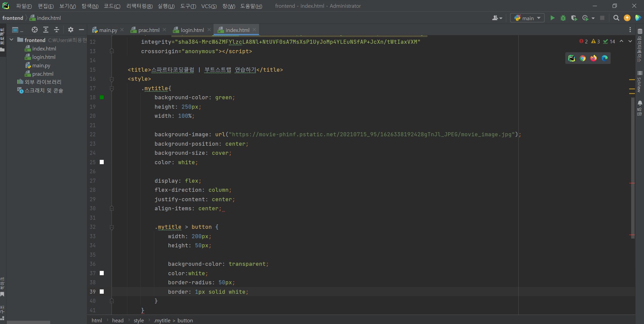Select 스크래치 및 콘솔 in the project tree
644x324 pixels.
click(x=40, y=90)
